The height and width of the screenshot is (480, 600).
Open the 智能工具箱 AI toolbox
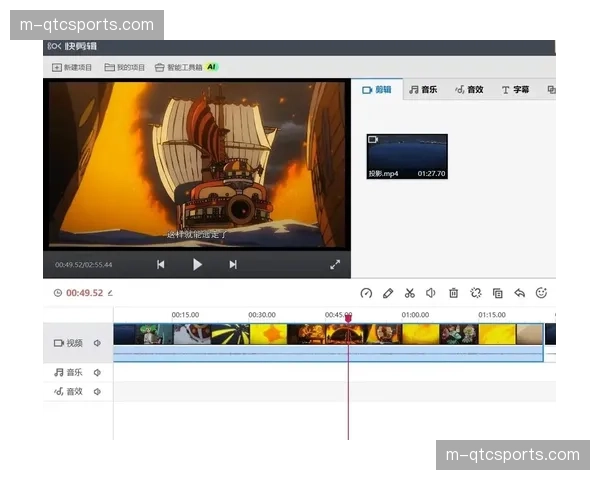click(x=187, y=67)
